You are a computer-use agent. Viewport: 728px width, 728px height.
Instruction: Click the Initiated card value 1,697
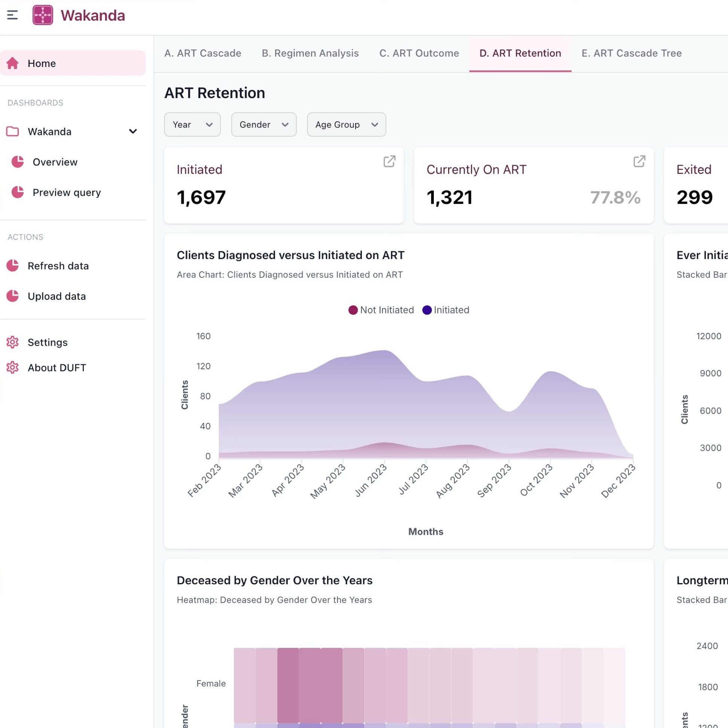tap(201, 198)
